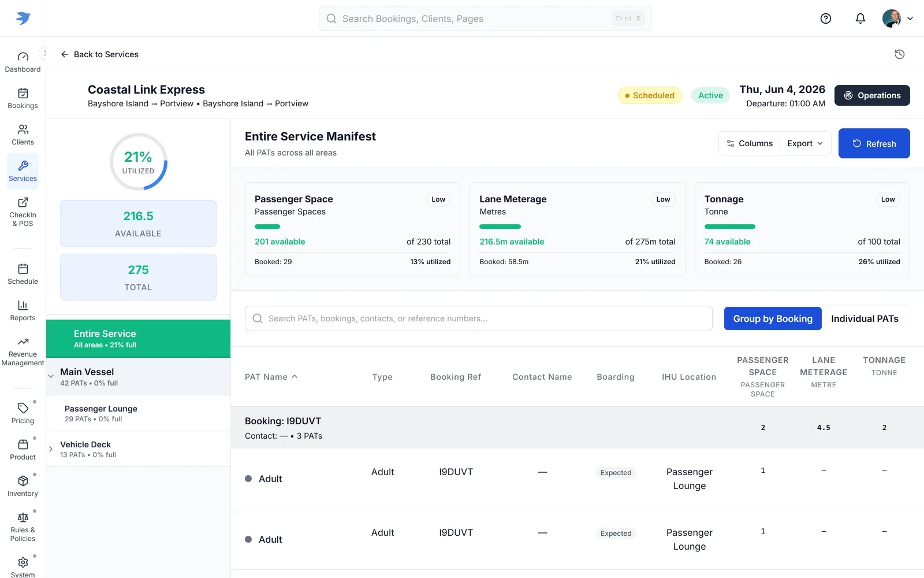
Task: Select the Passenger Lounge area
Action: tap(138, 413)
